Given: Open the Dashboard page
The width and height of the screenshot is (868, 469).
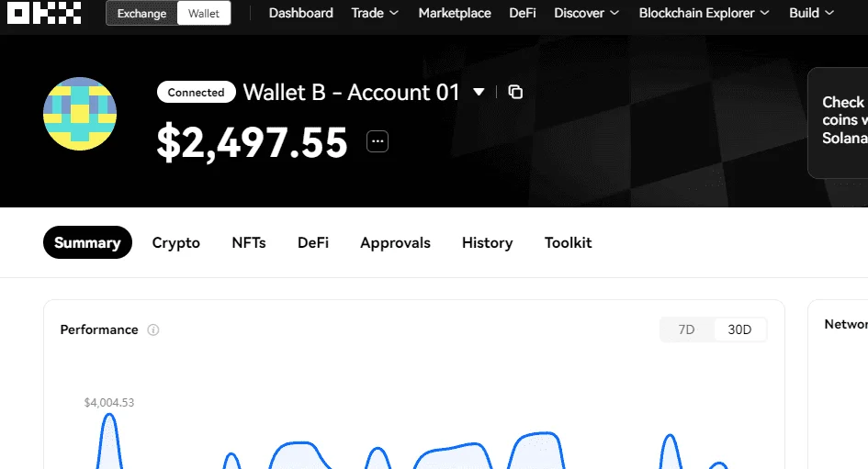Looking at the screenshot, I should click(x=301, y=13).
